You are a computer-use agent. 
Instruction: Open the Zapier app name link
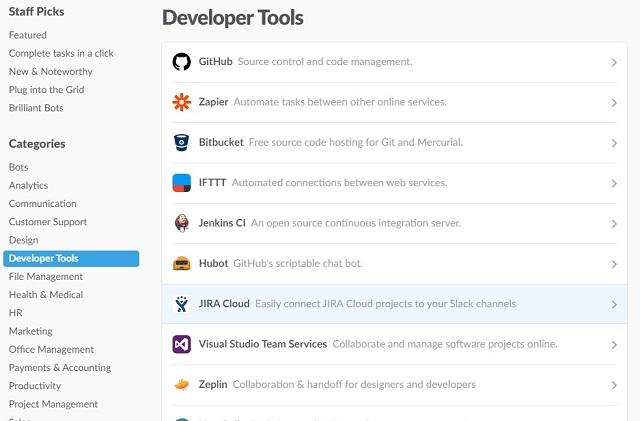(213, 102)
